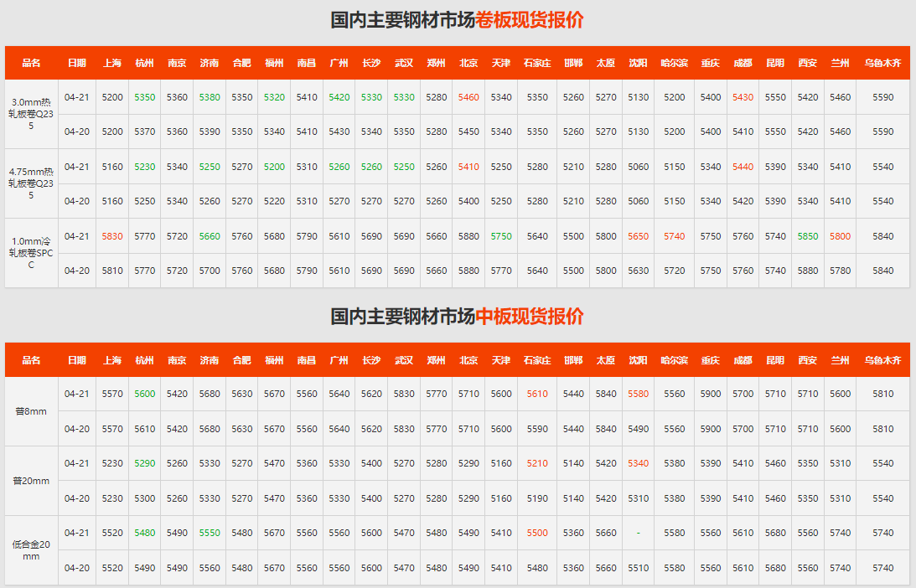
Task: Click the 04-20 date cell of 1.0mm冷轧板卷
Action: pos(77,271)
